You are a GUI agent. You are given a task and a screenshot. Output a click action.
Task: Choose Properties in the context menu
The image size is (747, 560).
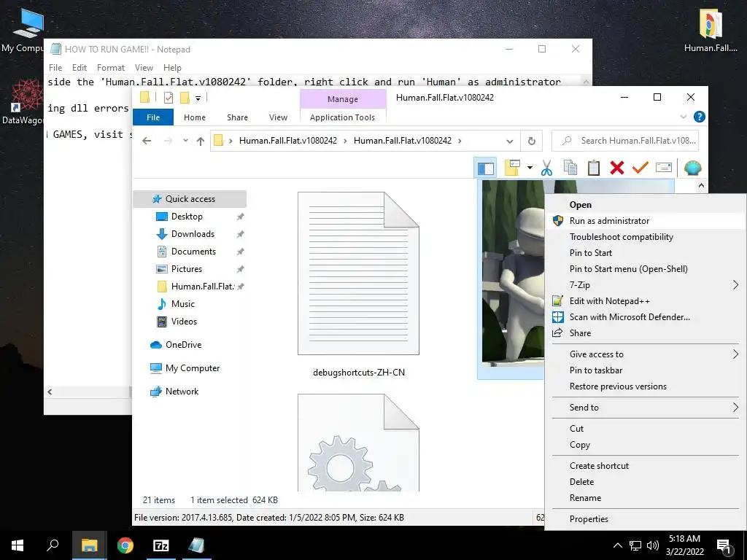coord(589,519)
